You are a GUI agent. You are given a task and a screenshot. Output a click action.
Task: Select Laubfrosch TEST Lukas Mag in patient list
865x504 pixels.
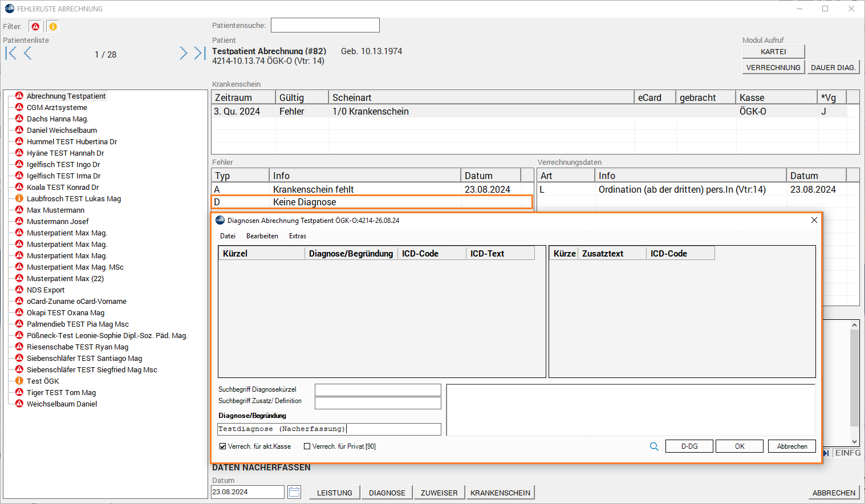click(74, 199)
